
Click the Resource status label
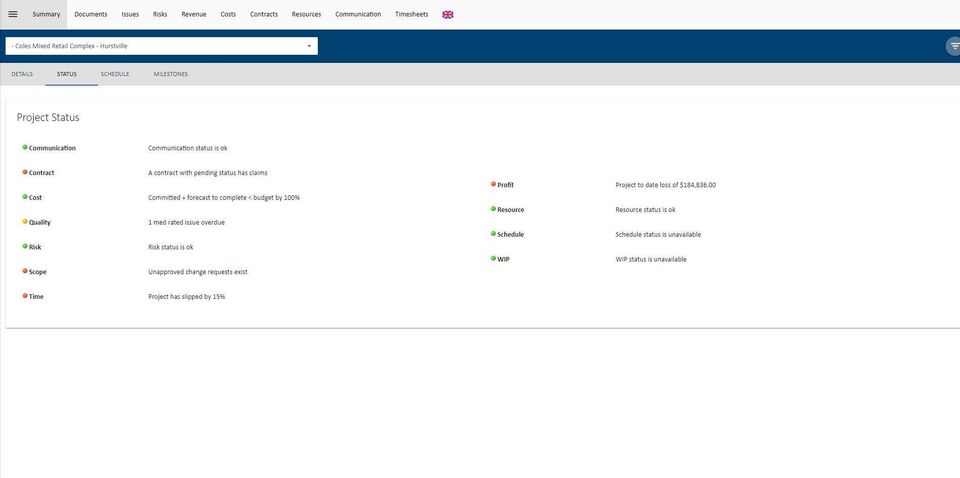point(511,210)
